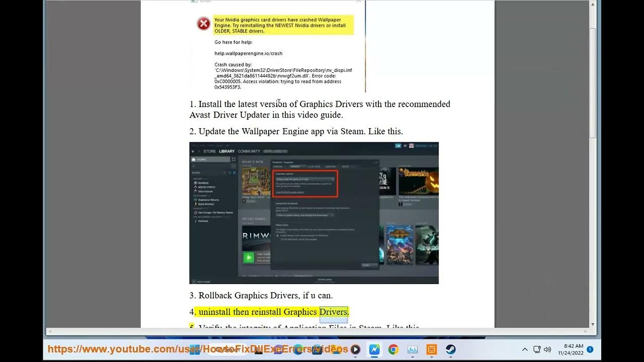Click the line 'Rollback Graphics Drivers, if u can.'
Viewport: 644px width, 362px height.
(261, 295)
